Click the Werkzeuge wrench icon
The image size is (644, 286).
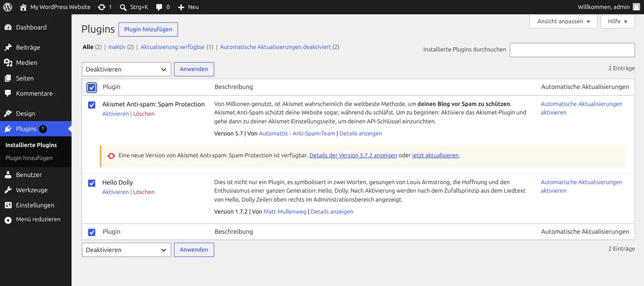(8, 190)
